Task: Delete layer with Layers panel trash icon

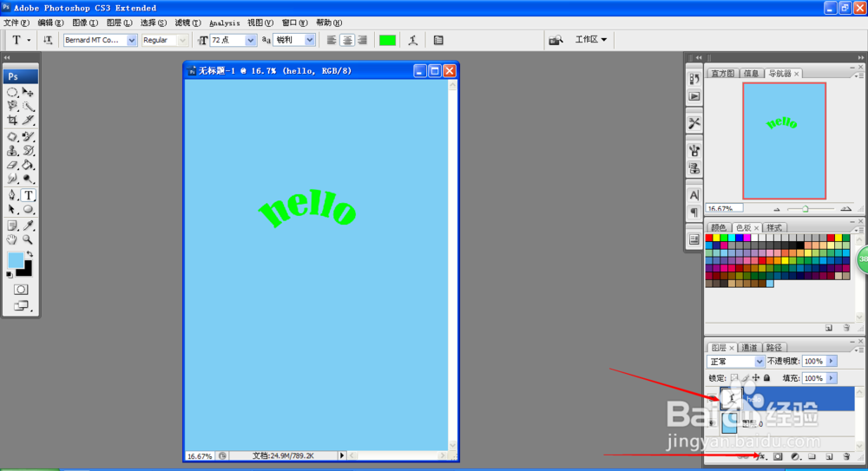Action: click(846, 456)
